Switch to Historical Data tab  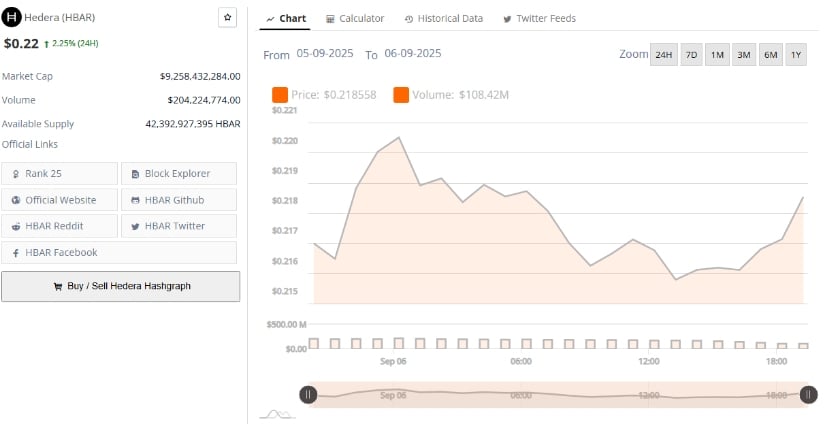coord(444,18)
